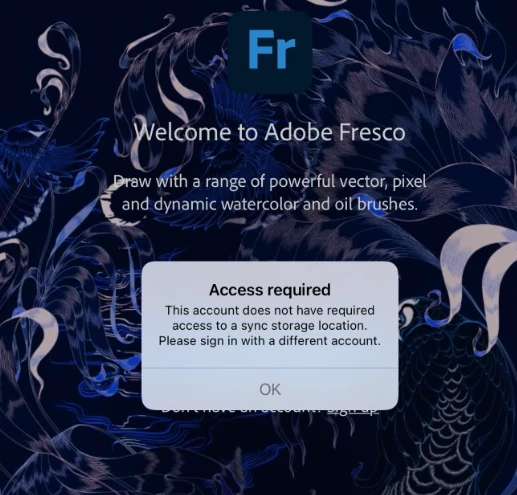
Task: Click the Adobe Fresco Fr app logo
Action: [x=270, y=52]
